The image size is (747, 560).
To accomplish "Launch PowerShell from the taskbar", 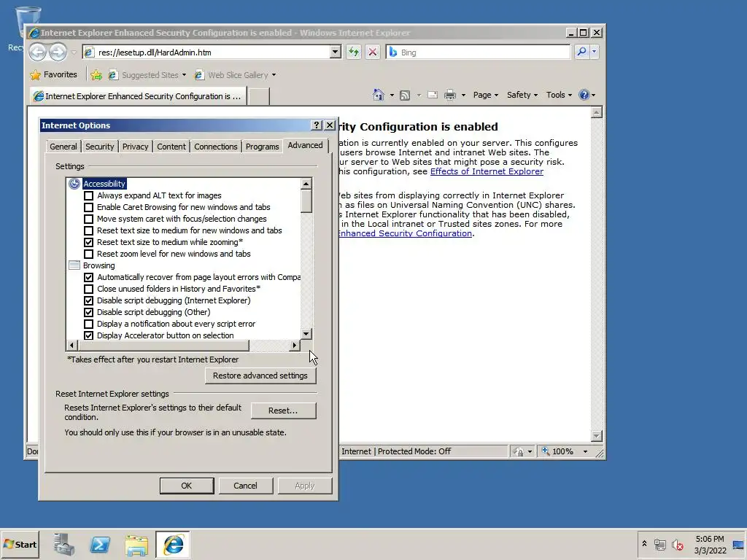I will click(100, 544).
